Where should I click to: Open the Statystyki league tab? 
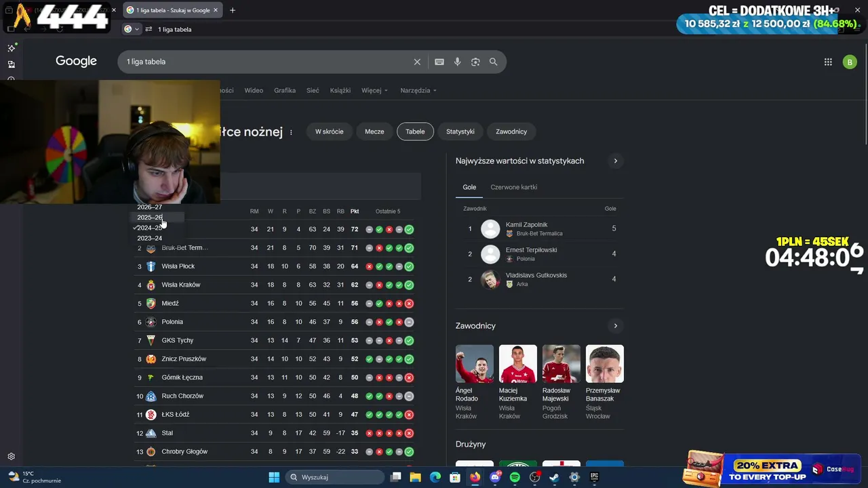(460, 131)
